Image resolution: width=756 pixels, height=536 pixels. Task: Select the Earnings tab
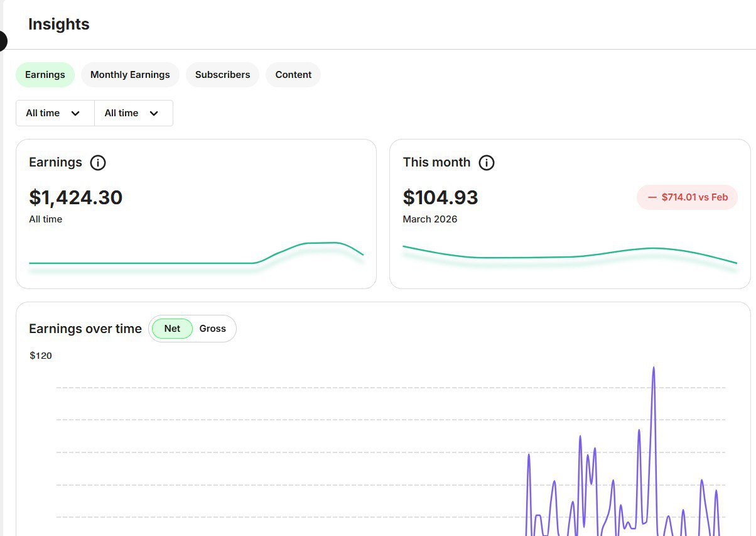tap(45, 75)
